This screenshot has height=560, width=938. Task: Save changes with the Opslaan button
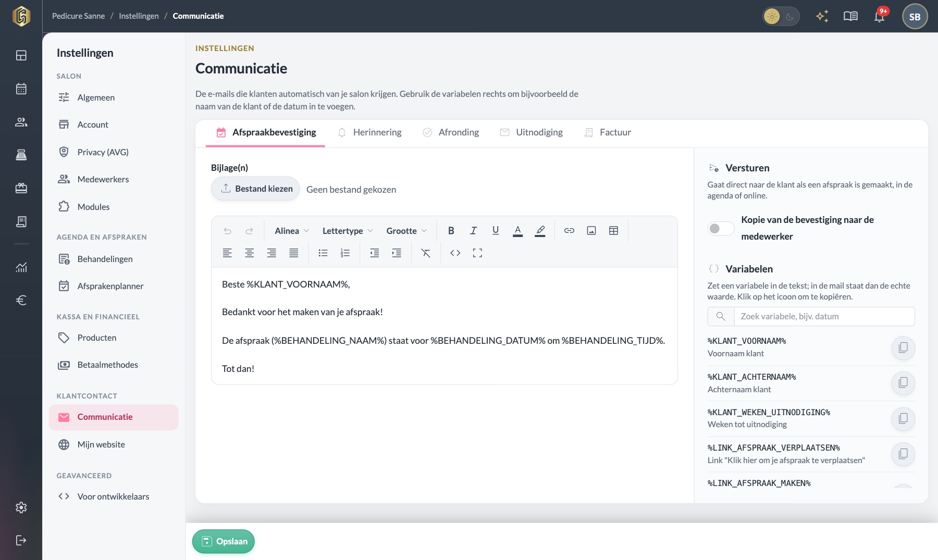pyautogui.click(x=224, y=541)
